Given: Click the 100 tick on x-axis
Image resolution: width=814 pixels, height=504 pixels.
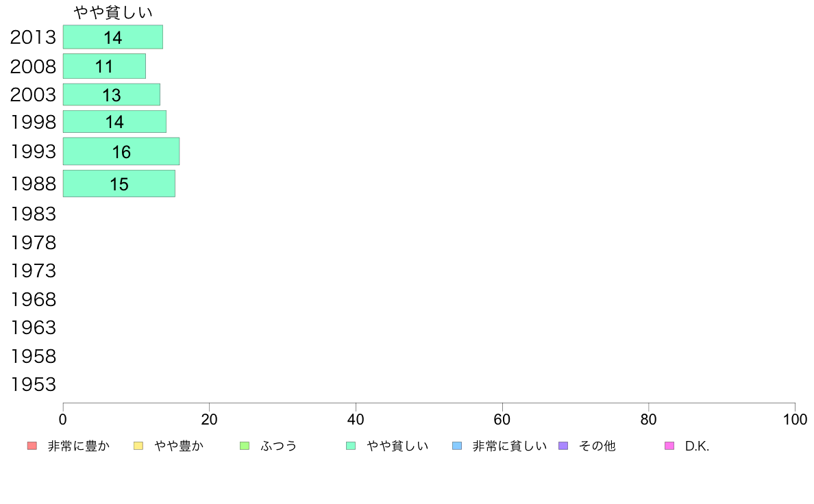Looking at the screenshot, I should [x=795, y=419].
